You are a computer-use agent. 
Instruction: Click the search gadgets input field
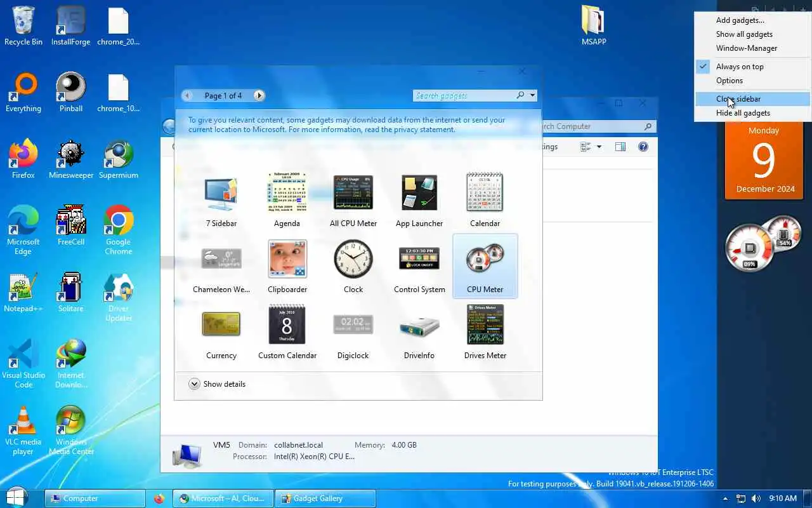coord(464,95)
